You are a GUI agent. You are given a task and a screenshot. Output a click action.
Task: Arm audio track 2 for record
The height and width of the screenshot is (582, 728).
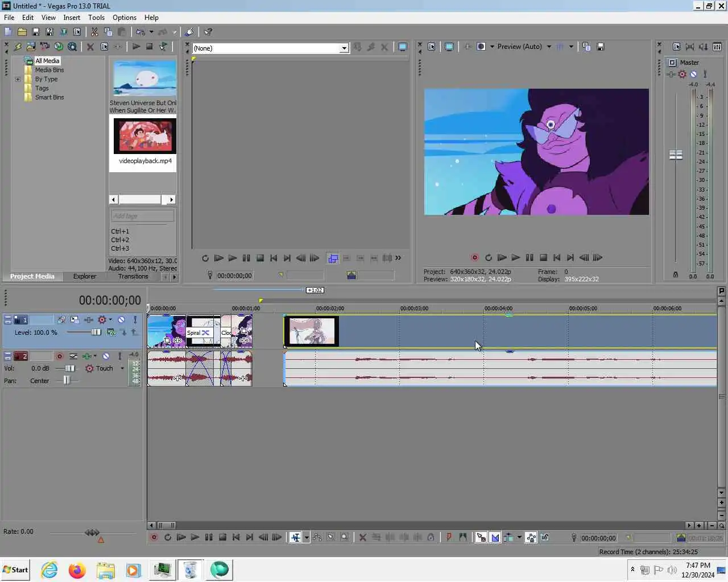click(x=59, y=356)
